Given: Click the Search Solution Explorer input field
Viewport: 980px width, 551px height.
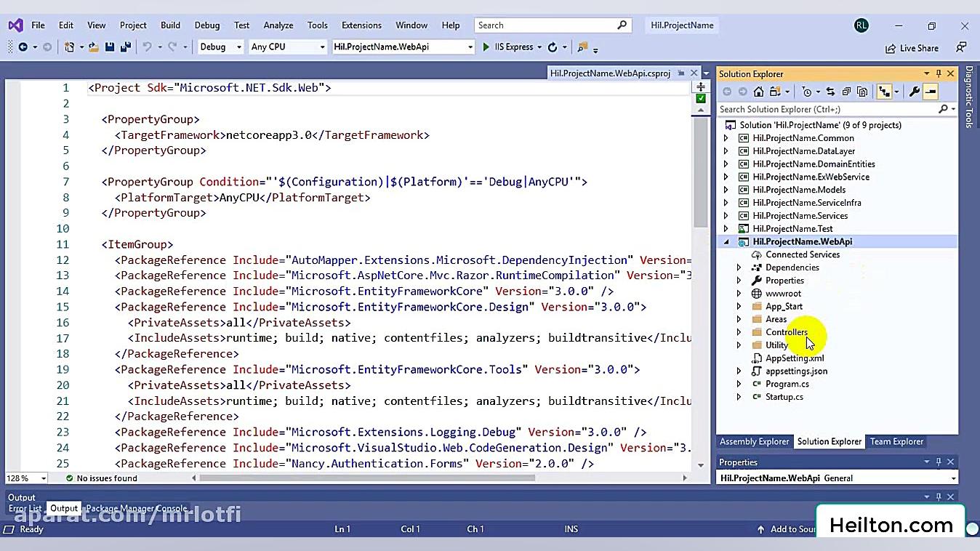Looking at the screenshot, I should [x=827, y=109].
